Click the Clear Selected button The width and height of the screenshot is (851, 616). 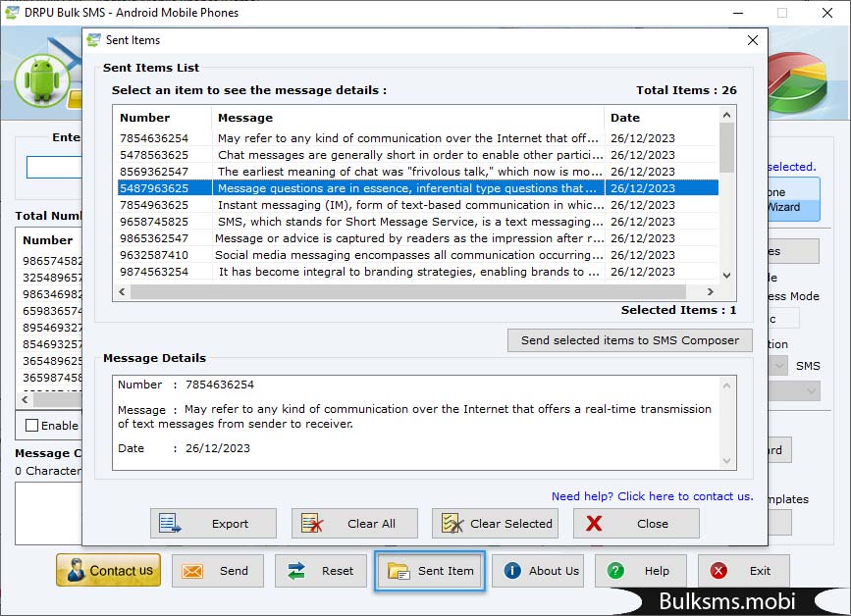click(495, 523)
